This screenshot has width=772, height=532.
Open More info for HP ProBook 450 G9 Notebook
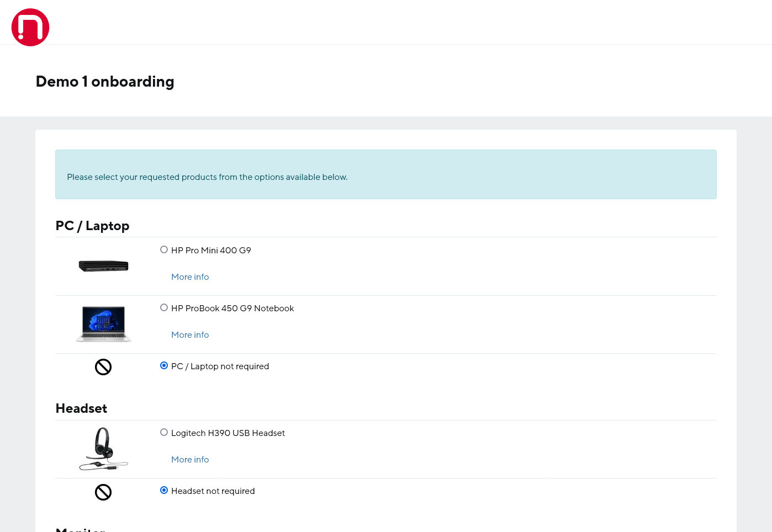click(x=190, y=335)
